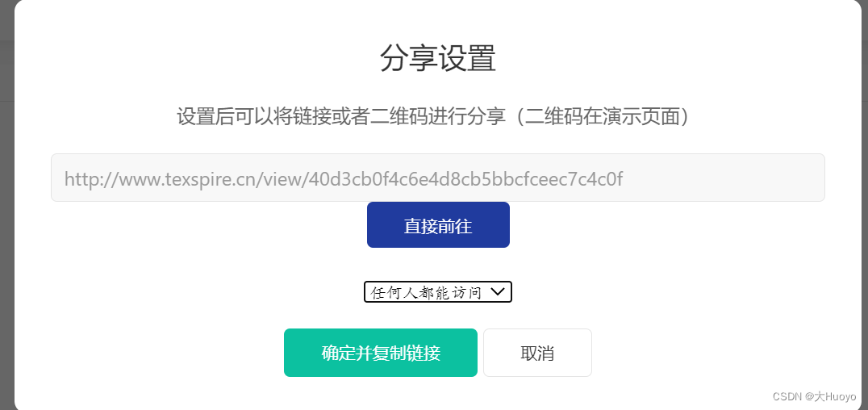
Task: Click the 直接前往 button
Action: 438,225
